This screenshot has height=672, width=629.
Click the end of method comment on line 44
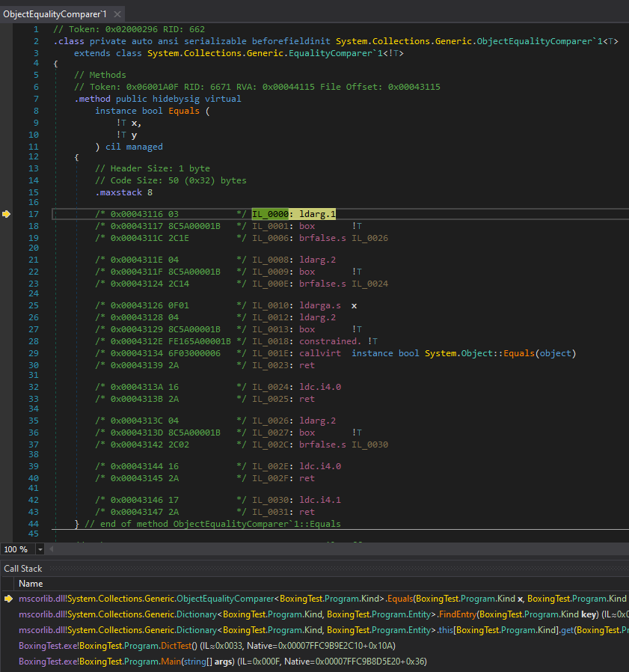[x=212, y=524]
